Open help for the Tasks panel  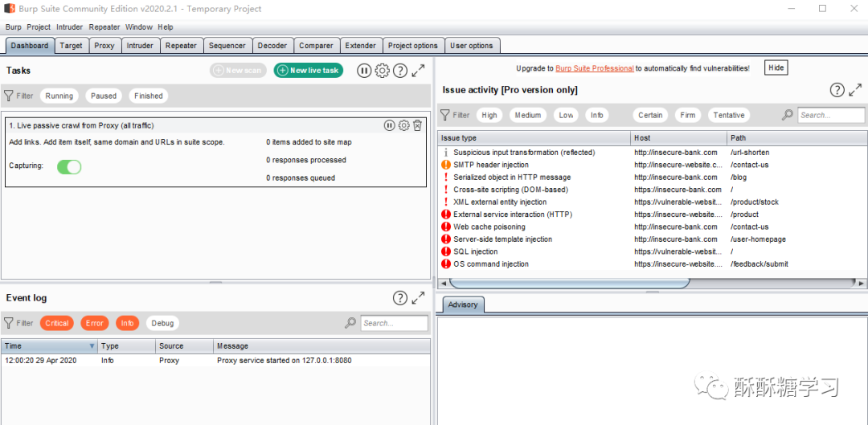400,70
